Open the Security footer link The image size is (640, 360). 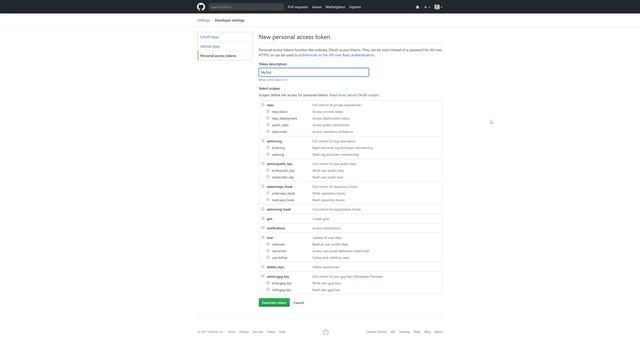pyautogui.click(x=258, y=332)
